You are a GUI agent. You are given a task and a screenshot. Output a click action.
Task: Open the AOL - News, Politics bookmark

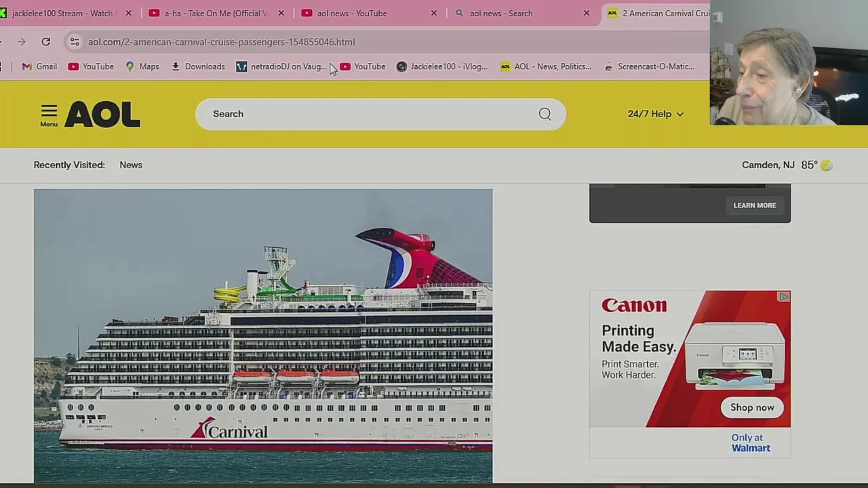tap(546, 66)
